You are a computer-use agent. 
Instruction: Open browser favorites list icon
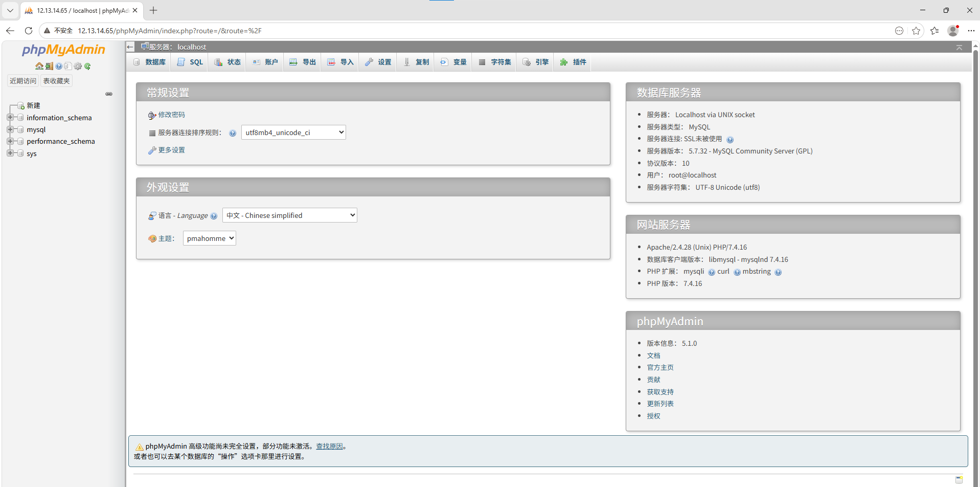(x=935, y=31)
